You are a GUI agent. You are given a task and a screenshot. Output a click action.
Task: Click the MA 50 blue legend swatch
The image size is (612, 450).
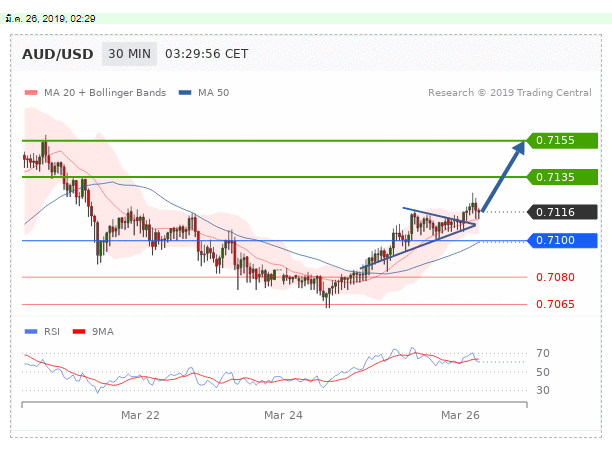click(185, 93)
